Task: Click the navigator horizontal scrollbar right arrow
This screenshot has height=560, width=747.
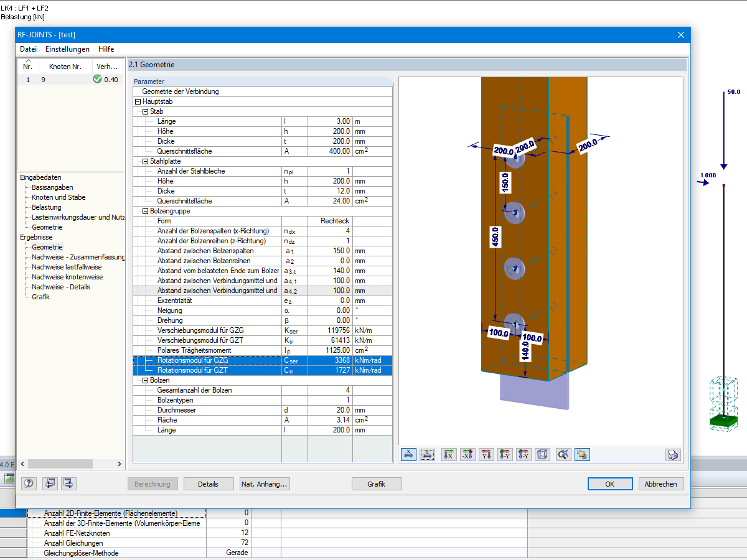Action: 120,464
